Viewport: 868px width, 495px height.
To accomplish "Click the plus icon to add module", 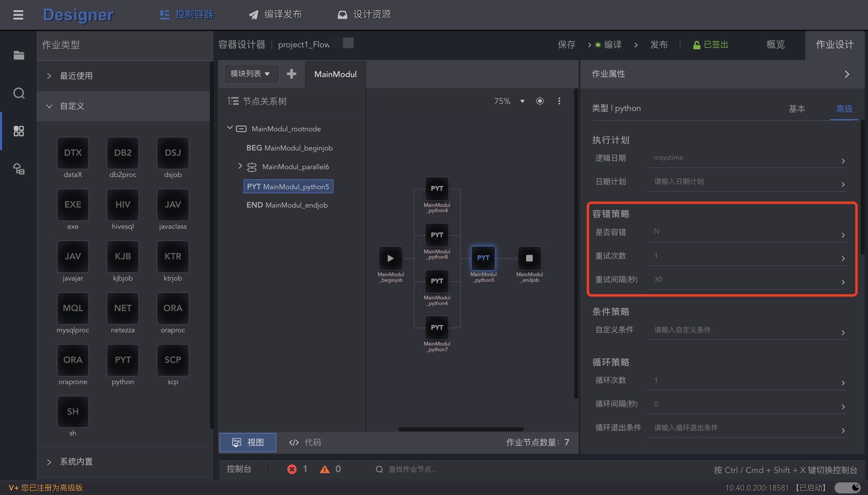I will [x=291, y=74].
